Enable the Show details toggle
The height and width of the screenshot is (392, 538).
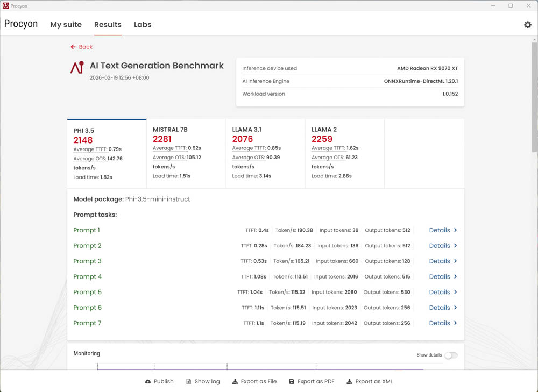(450, 355)
